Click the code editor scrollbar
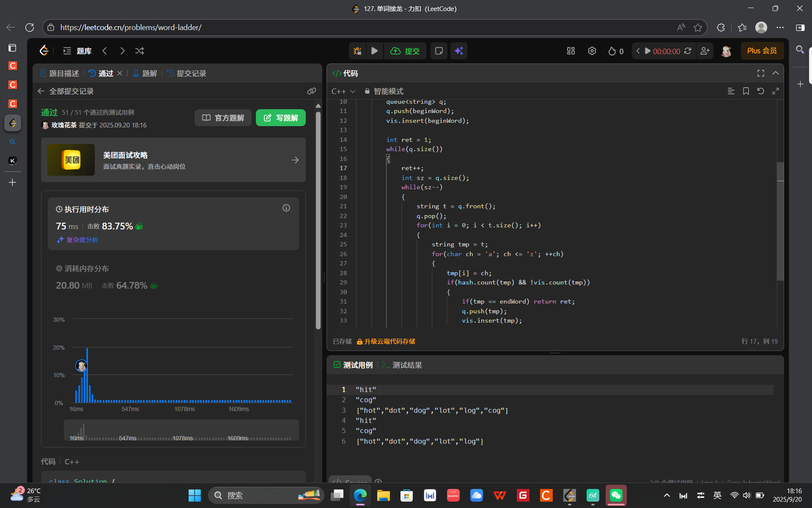This screenshot has height=508, width=812. 780,221
